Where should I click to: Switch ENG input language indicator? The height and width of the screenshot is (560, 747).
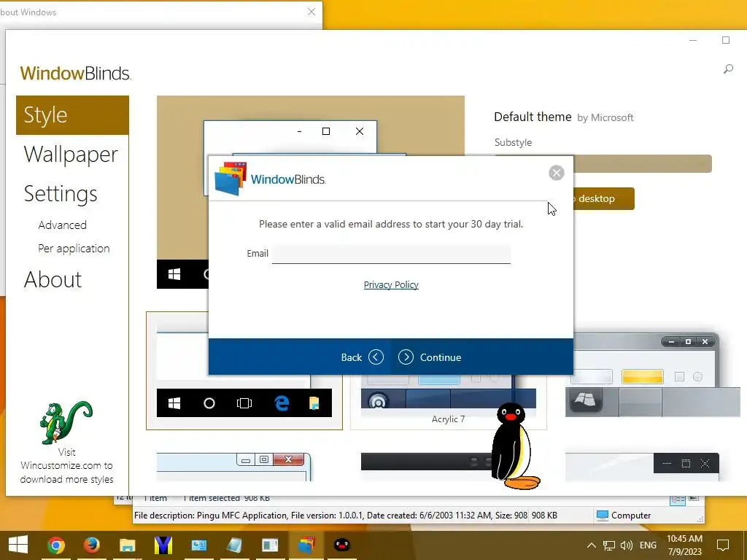click(648, 545)
